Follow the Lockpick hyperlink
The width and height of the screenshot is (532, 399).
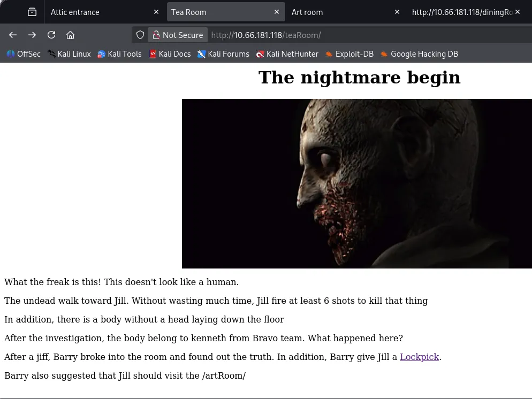(x=419, y=357)
